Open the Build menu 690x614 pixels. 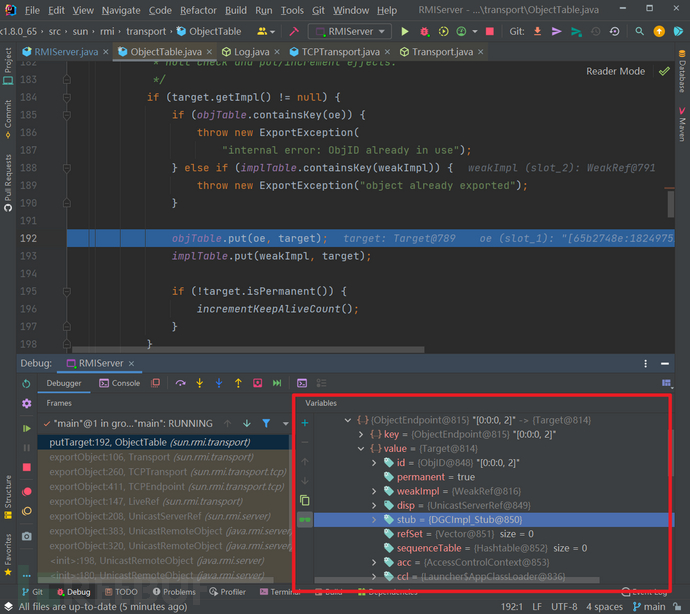(236, 10)
